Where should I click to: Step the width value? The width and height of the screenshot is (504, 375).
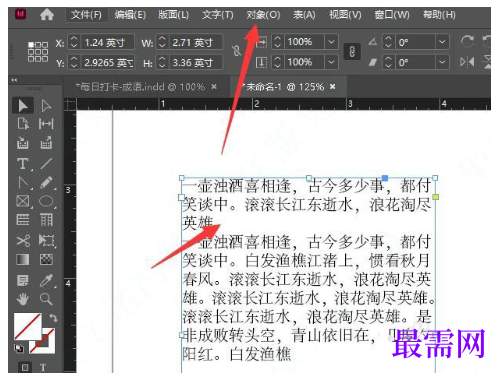pos(162,42)
